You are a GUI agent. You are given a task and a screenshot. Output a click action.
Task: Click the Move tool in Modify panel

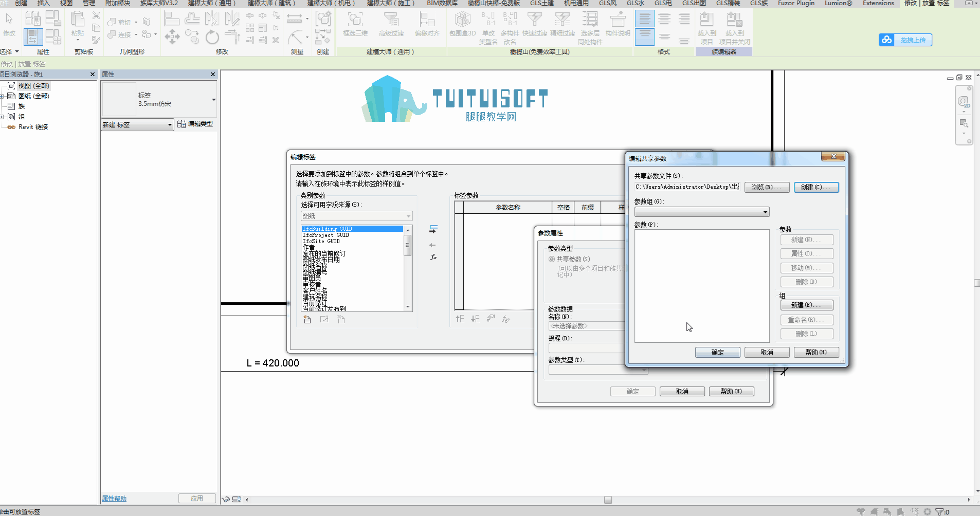point(172,36)
